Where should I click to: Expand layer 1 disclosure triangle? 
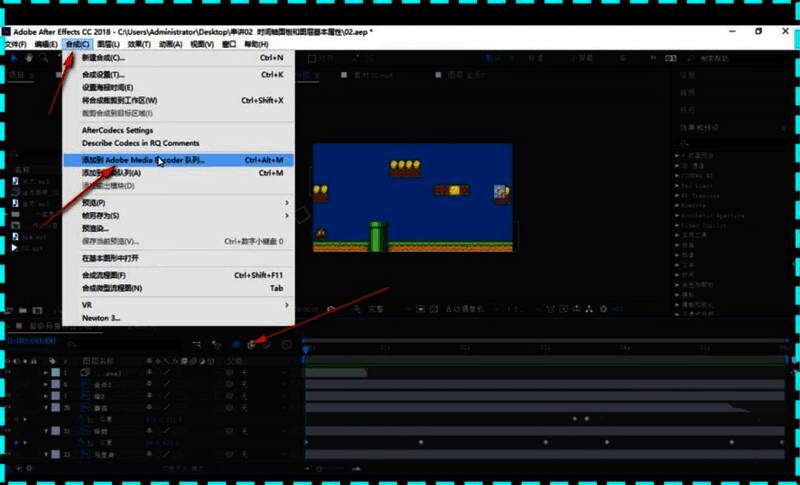tap(46, 372)
